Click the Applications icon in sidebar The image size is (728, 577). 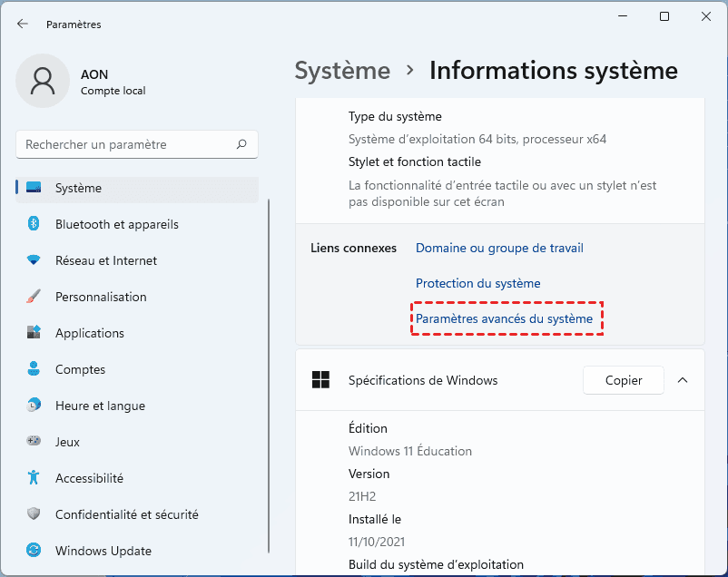[34, 333]
